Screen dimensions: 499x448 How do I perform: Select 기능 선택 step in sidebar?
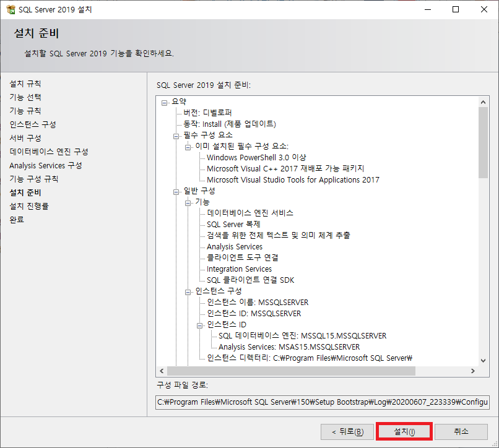click(25, 97)
